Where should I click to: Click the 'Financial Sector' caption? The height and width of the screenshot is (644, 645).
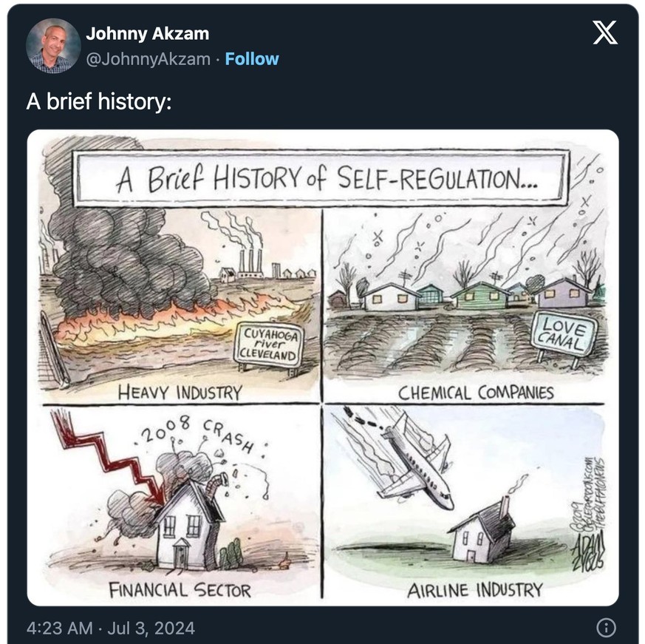[x=180, y=590]
